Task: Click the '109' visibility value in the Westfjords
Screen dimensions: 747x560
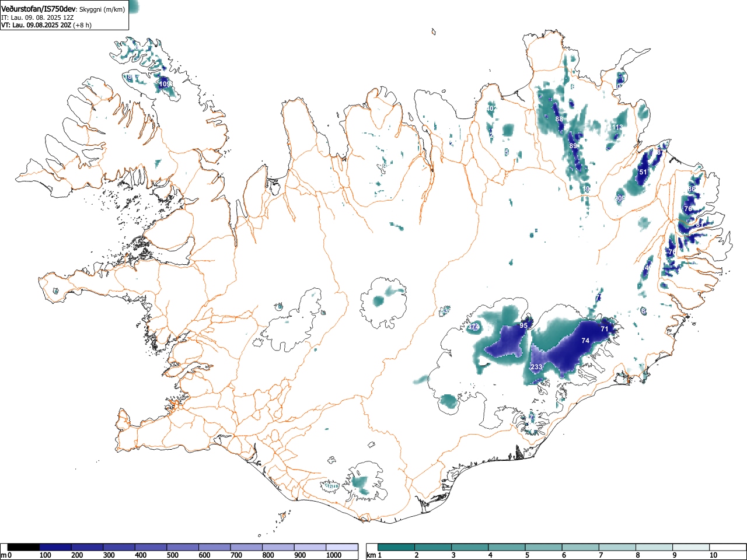Action: pos(166,85)
